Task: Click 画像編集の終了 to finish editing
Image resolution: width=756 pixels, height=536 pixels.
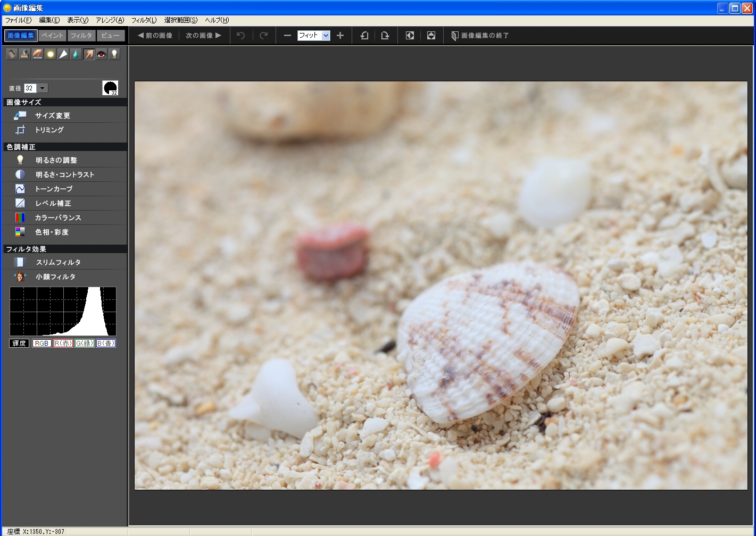Action: click(x=480, y=36)
